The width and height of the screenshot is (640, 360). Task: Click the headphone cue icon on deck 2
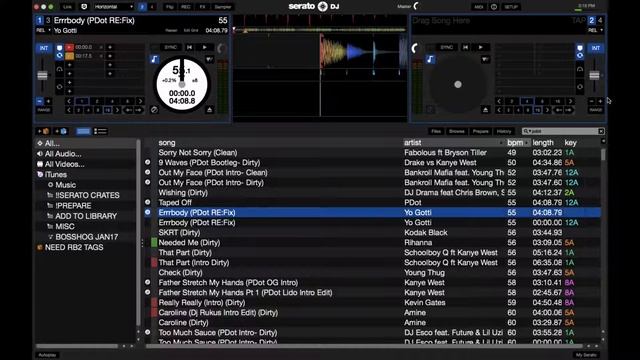point(580,70)
